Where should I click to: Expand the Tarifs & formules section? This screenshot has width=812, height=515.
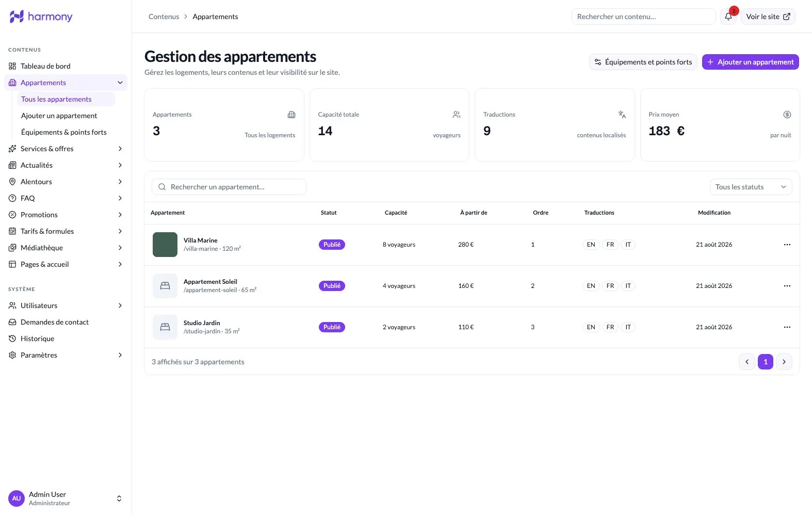pos(120,231)
